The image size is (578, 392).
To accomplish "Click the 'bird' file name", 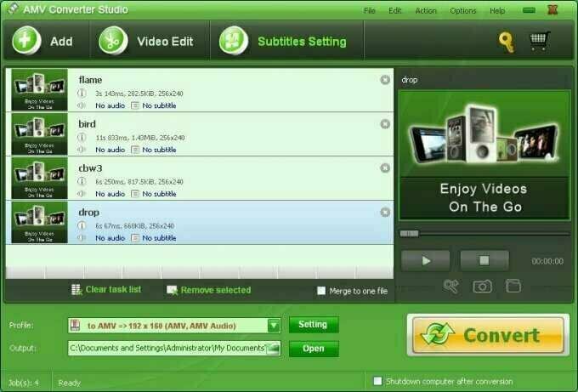I will (x=87, y=124).
